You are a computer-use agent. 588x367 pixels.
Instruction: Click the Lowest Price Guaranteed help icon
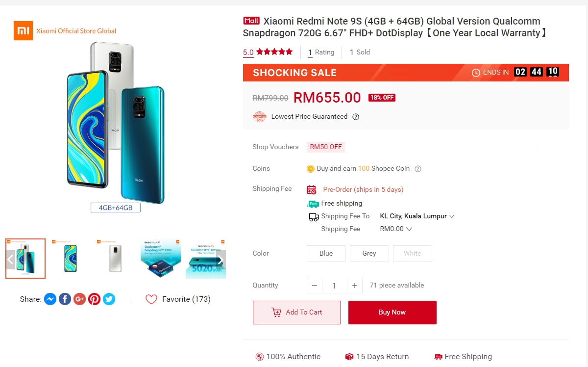(356, 117)
